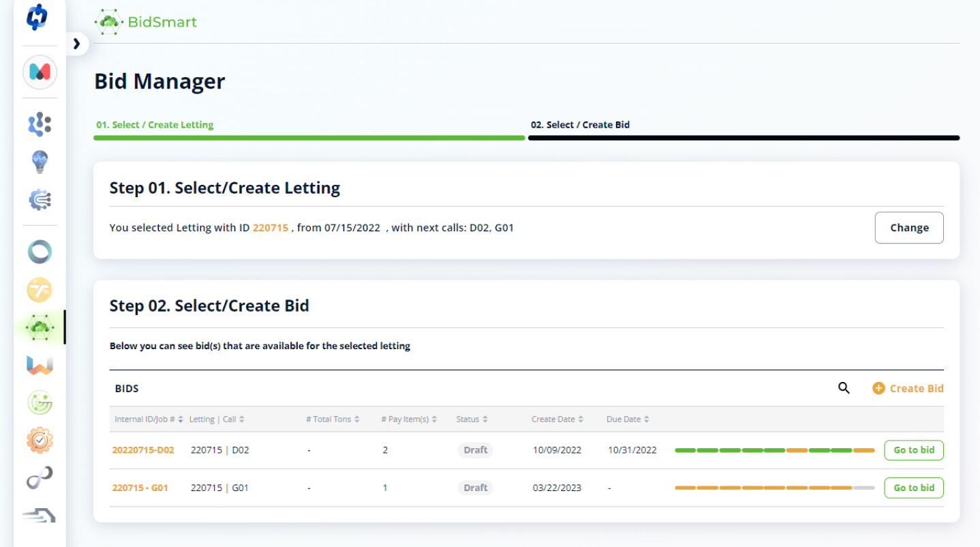Click the Draft status of 20220715-D02
Image resolution: width=980 pixels, height=547 pixels.
pyautogui.click(x=475, y=450)
